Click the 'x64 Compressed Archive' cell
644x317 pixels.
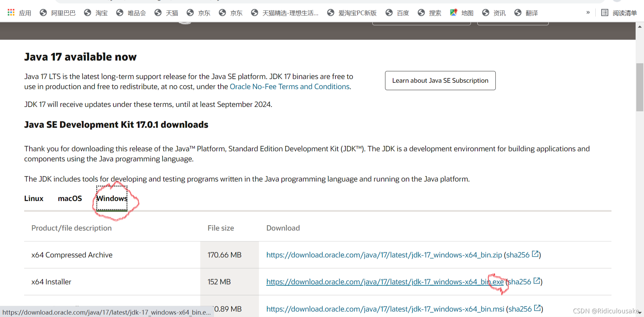(x=72, y=255)
